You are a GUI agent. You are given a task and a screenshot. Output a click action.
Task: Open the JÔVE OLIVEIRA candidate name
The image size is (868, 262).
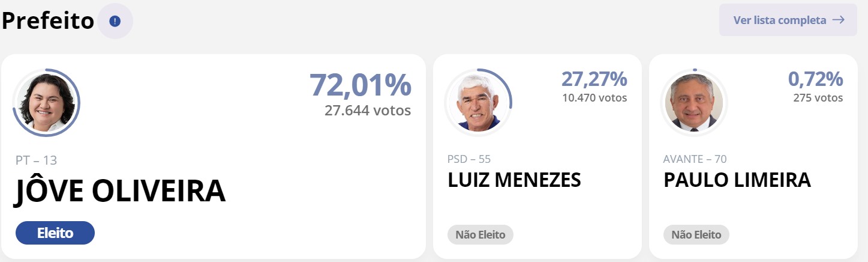pos(120,190)
